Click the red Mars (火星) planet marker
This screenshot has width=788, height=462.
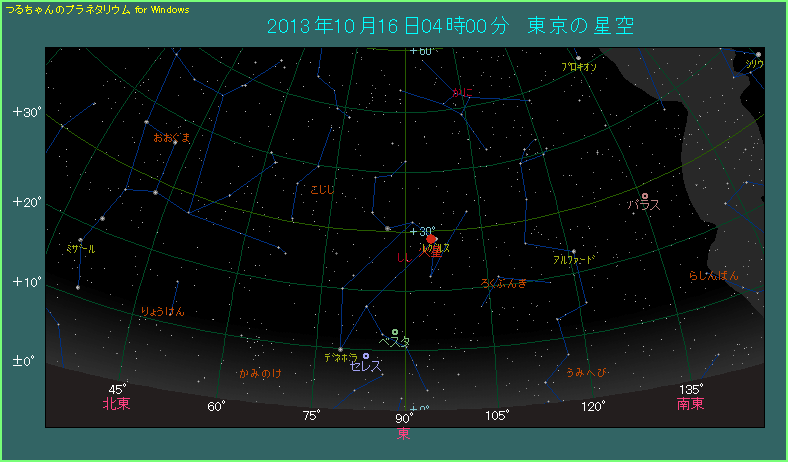(x=431, y=239)
